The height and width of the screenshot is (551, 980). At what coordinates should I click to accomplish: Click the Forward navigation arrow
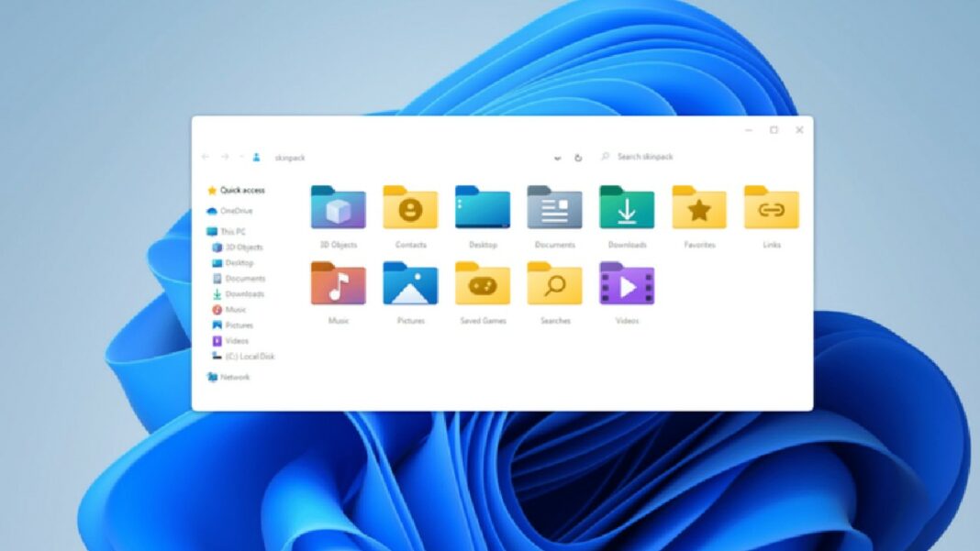[225, 157]
